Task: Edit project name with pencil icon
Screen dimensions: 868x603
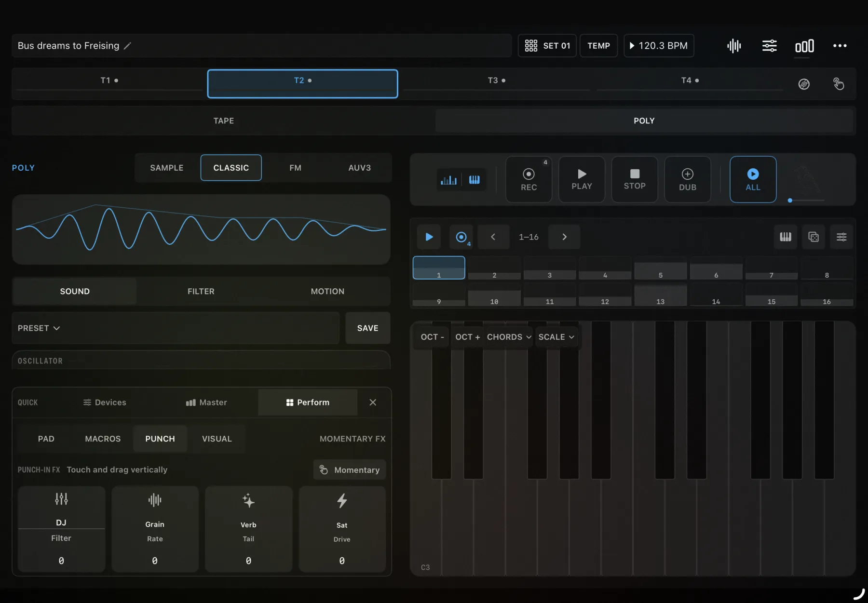Action: tap(127, 46)
